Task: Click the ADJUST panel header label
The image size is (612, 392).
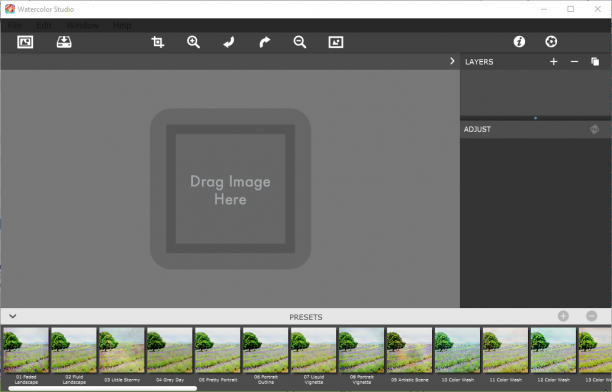Action: pyautogui.click(x=477, y=129)
